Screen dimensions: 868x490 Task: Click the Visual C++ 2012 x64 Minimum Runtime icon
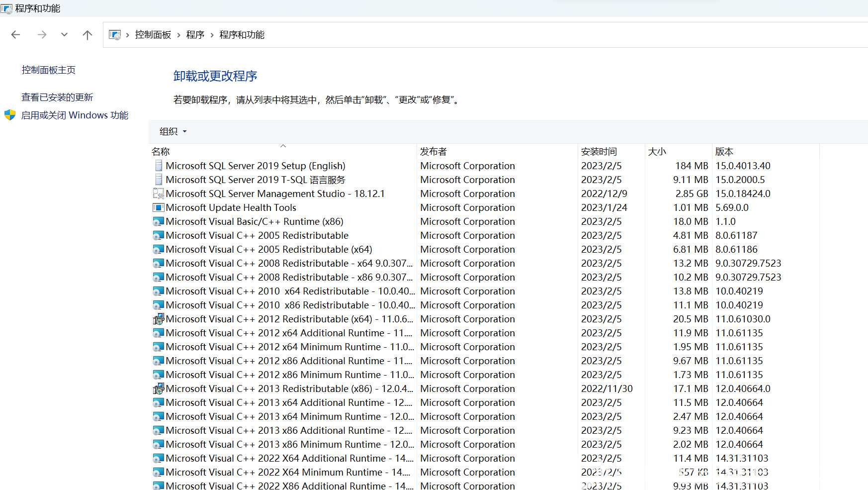pyautogui.click(x=159, y=347)
